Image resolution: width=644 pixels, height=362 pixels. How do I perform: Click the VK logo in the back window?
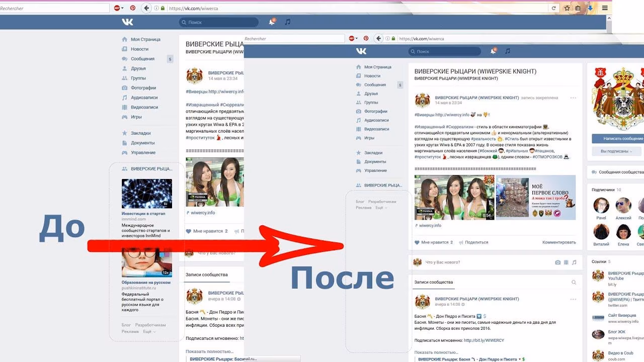click(x=127, y=22)
